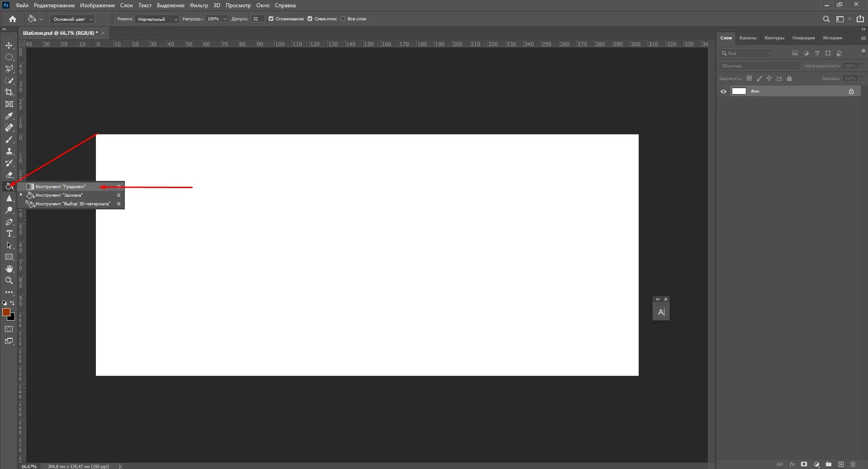Enable the Все слои checkbox

pos(343,19)
